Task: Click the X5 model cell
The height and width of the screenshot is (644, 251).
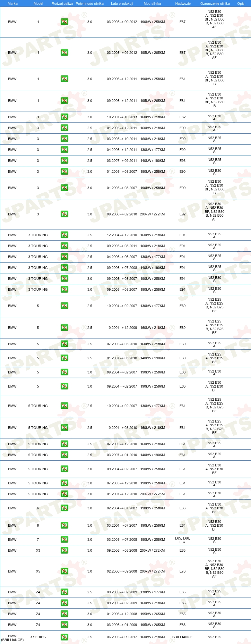Action: tap(38, 571)
